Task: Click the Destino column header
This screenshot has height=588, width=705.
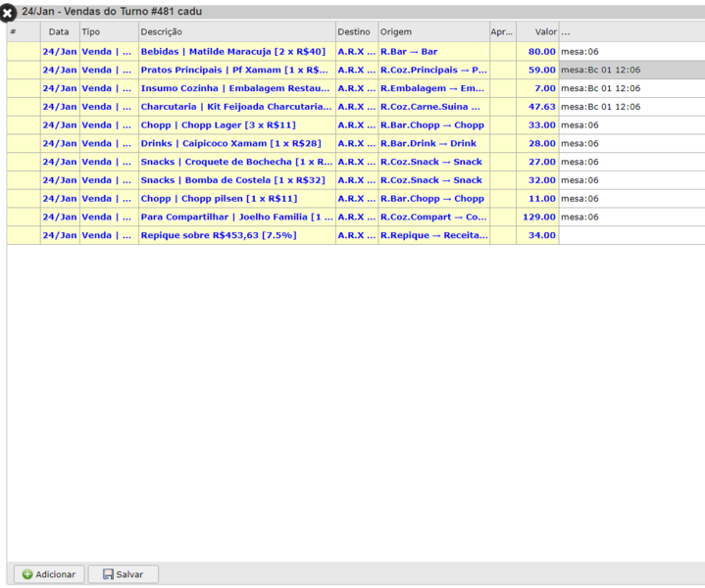Action: click(357, 32)
